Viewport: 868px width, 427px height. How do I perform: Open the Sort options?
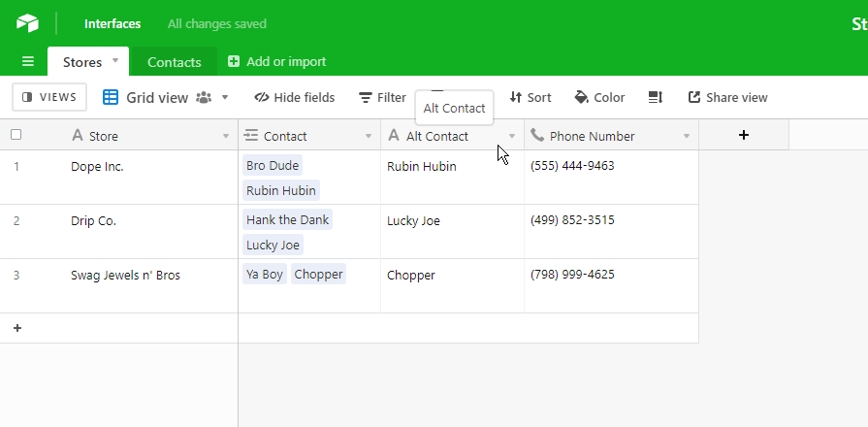530,97
